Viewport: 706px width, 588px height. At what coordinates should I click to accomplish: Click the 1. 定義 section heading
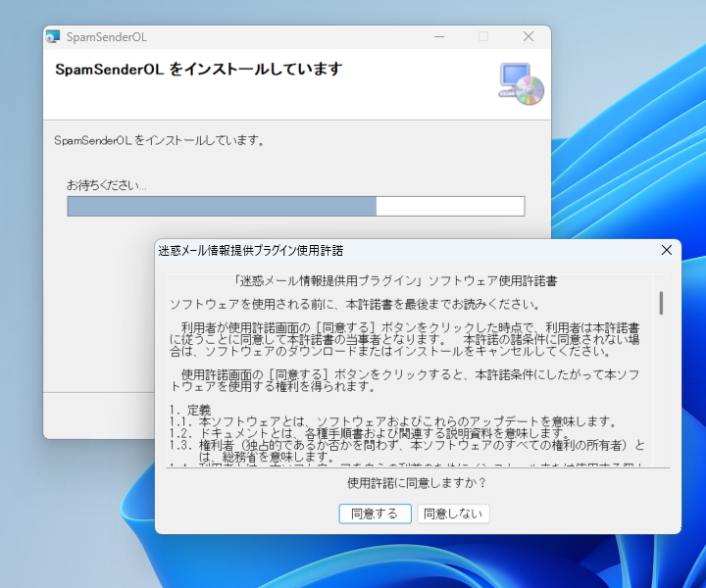190,410
